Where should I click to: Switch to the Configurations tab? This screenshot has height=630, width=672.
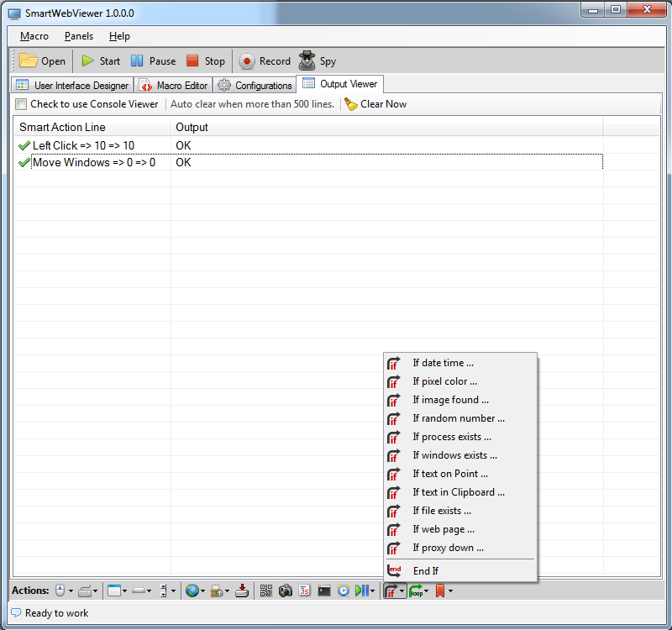click(x=255, y=86)
